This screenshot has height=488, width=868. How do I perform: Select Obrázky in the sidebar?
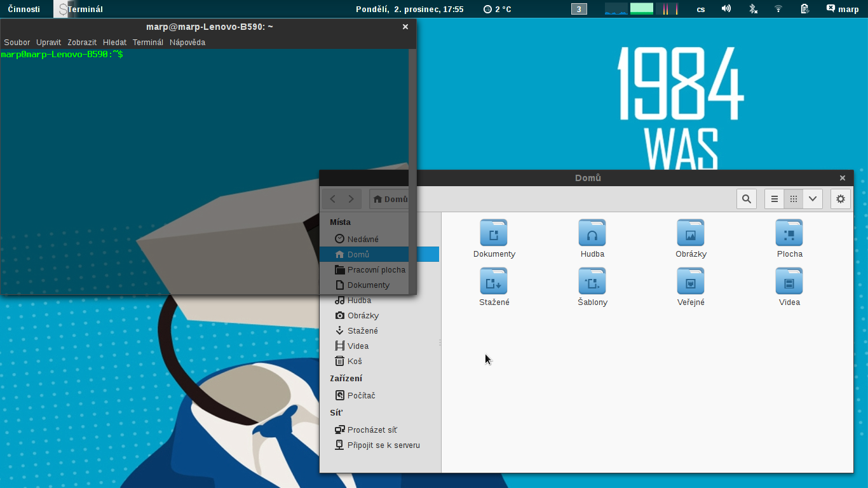click(x=379, y=315)
